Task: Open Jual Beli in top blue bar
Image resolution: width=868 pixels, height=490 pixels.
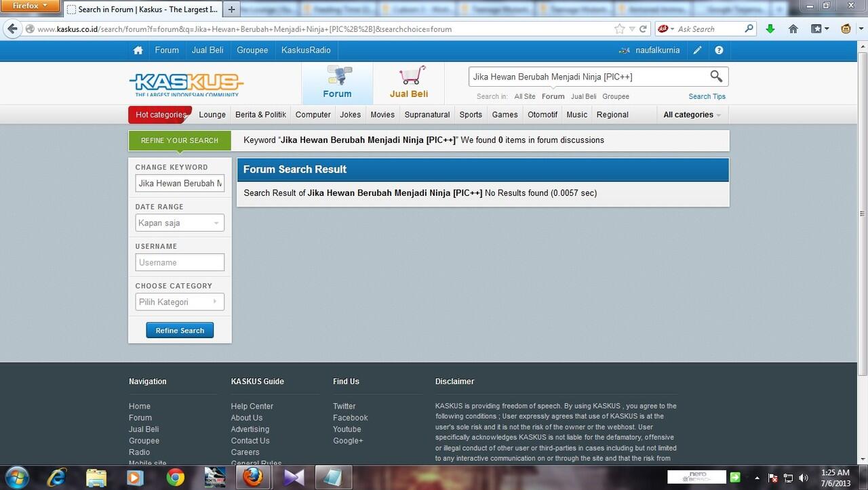Action: pos(208,50)
